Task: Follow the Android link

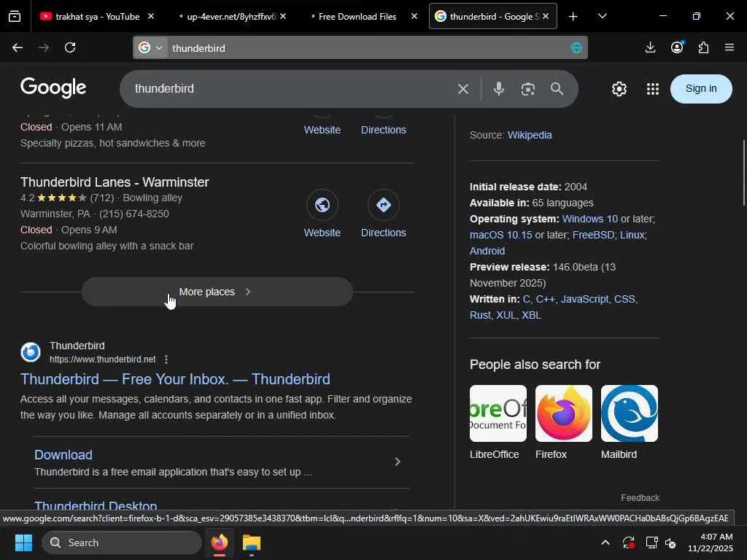Action: [487, 251]
